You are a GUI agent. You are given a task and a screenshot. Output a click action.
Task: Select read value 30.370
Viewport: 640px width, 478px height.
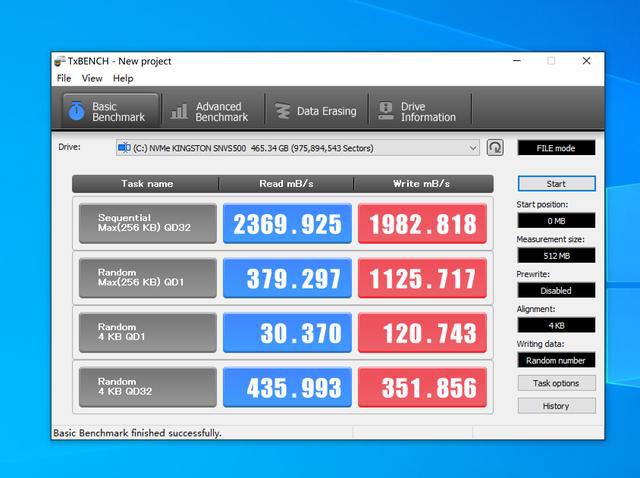287,332
